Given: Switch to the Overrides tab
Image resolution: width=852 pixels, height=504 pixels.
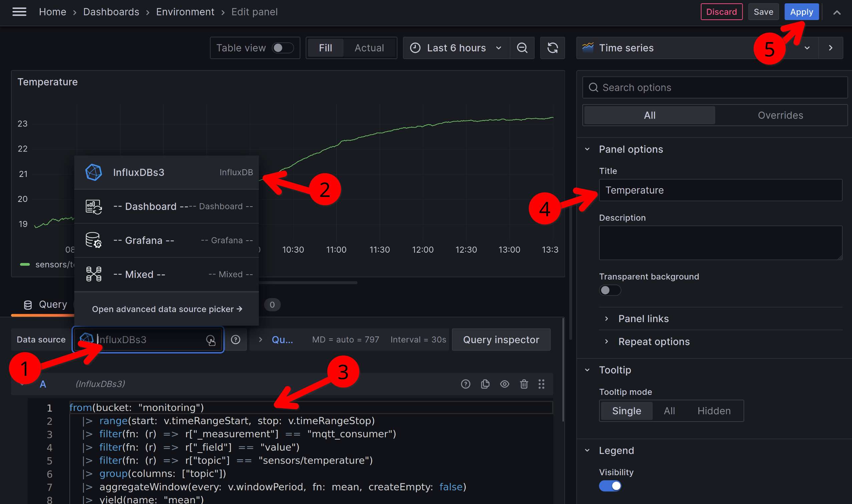Looking at the screenshot, I should [780, 115].
